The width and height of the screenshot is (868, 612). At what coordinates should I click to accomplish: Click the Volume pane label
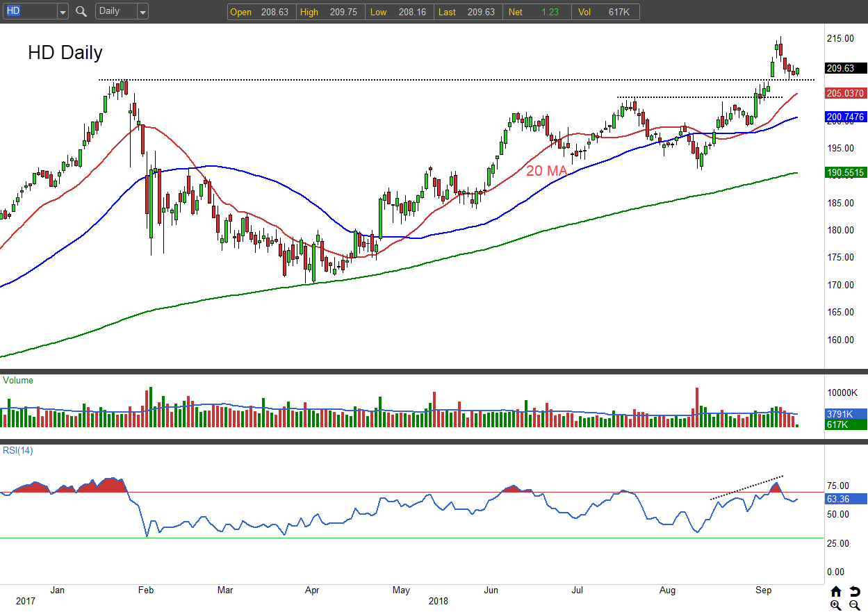tap(18, 381)
